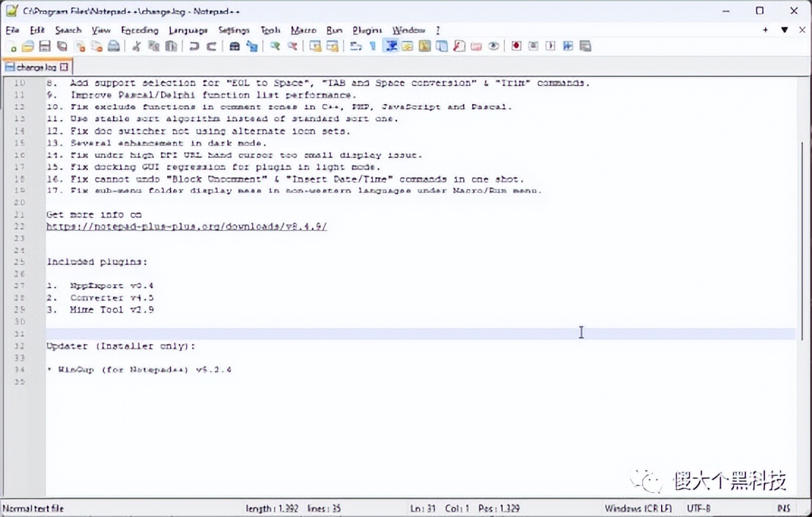Image resolution: width=812 pixels, height=517 pixels.
Task: Click Save Current Recorded Macro icon
Action: click(585, 47)
